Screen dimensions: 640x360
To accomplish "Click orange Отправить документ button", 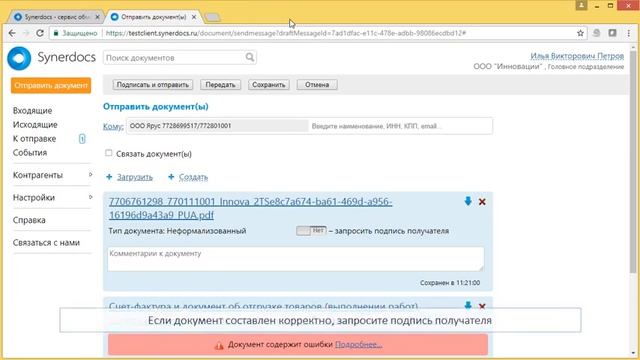I will [x=51, y=85].
